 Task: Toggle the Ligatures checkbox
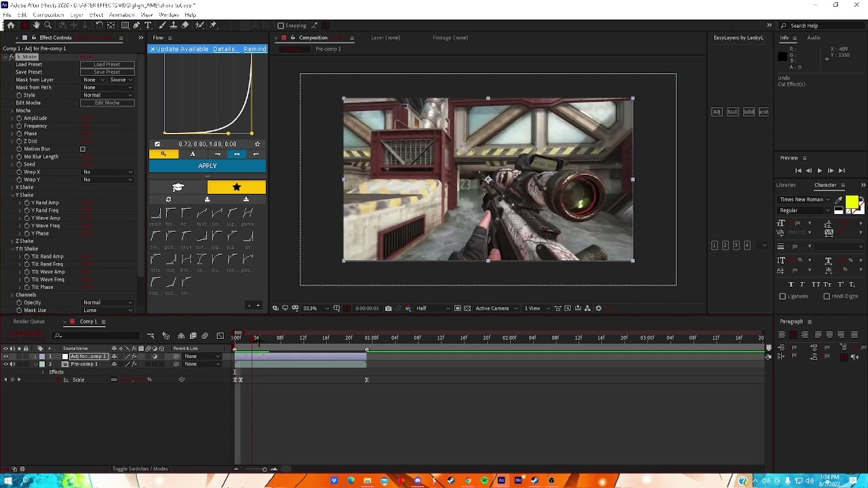[783, 296]
